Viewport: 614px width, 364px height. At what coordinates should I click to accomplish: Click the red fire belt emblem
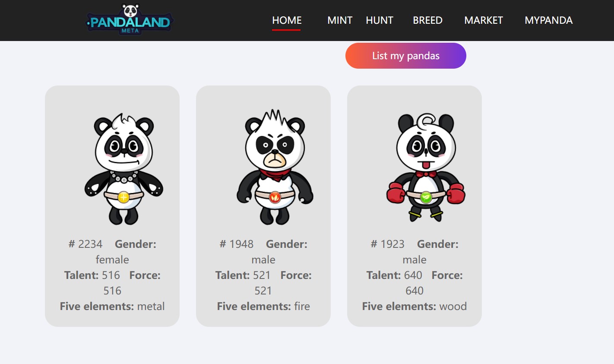click(x=275, y=197)
